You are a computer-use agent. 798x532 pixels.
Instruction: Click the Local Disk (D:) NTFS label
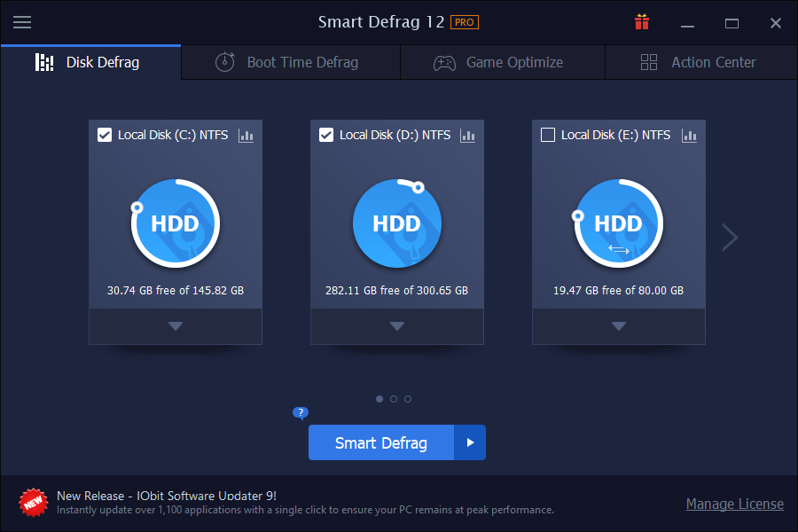pos(395,135)
